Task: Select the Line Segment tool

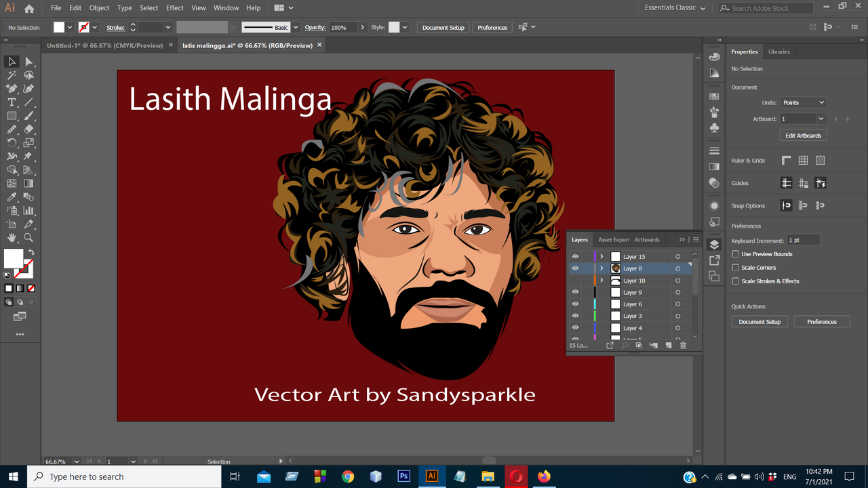Action: [28, 102]
